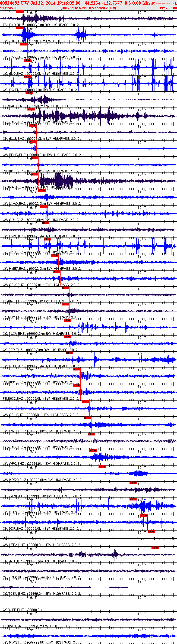Click the red pick marker on the TA.H04D trace
The height and width of the screenshot is (644, 177).
pos(20,12)
